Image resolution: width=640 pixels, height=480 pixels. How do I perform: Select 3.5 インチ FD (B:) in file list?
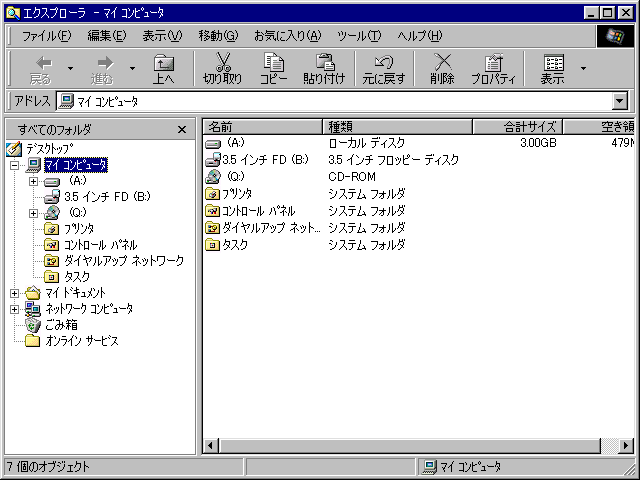[257, 160]
